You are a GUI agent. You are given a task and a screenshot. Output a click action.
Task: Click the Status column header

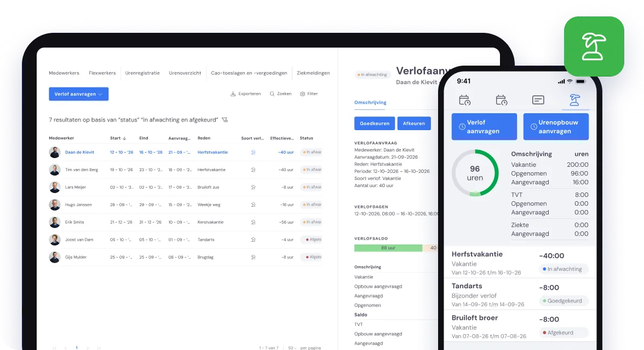click(x=307, y=138)
